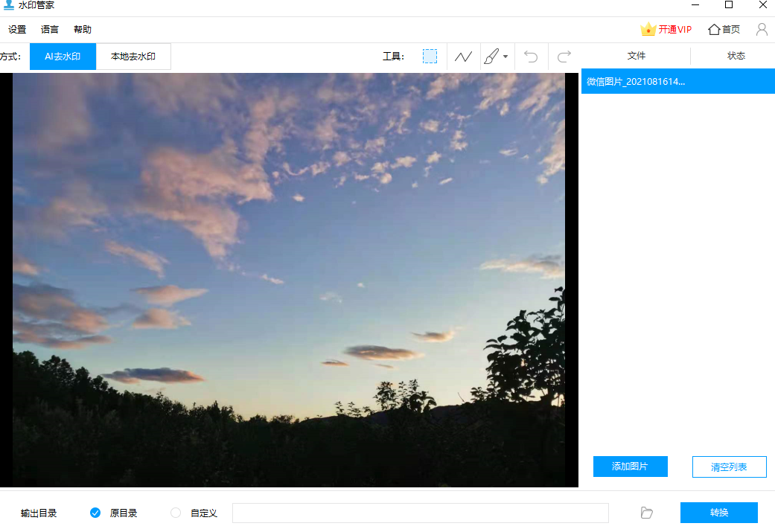The height and width of the screenshot is (532, 775).
Task: Open the 语言 language menu
Action: coord(50,30)
